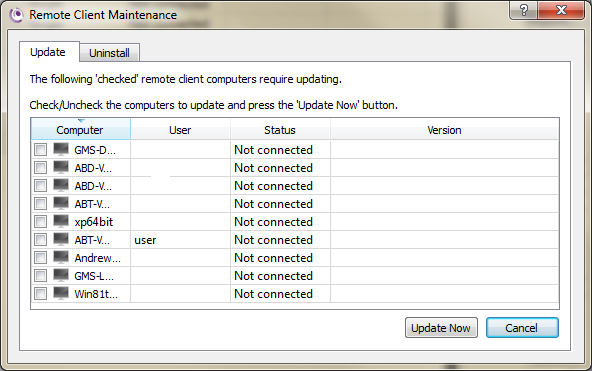Click the app logo in the title bar

(16, 15)
